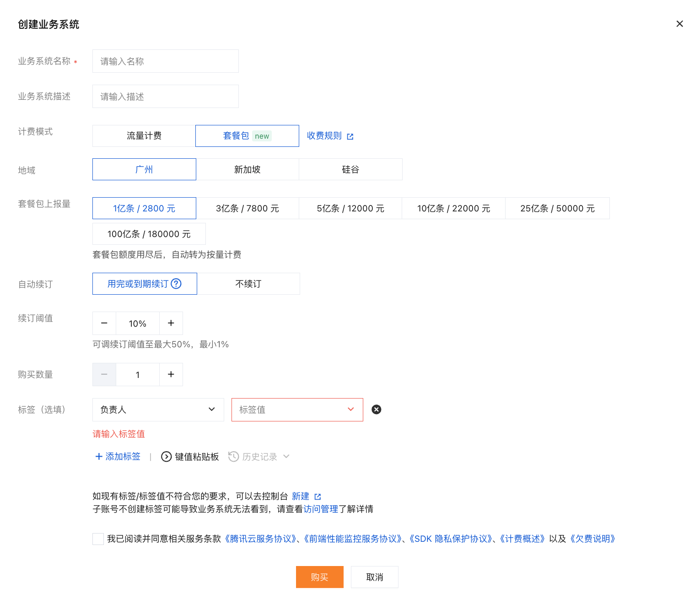Viewport: 700px width, 604px height.
Task: Click the help icon beside 用完或到期续订
Action: coord(176,284)
